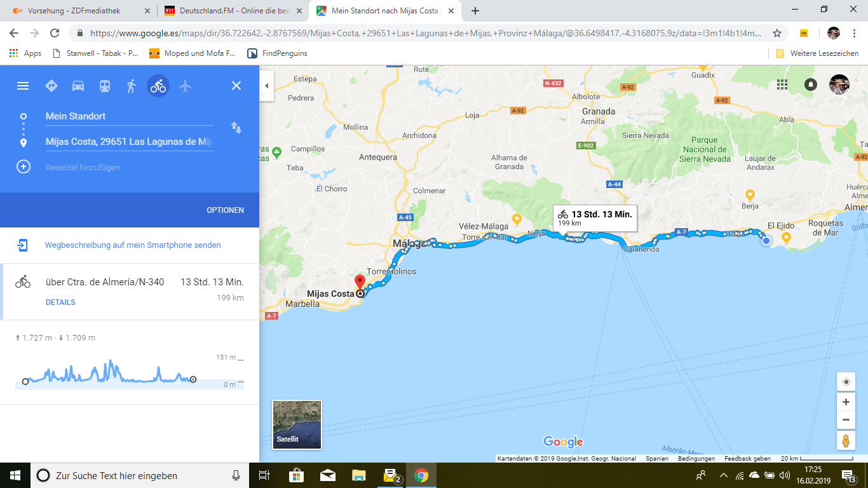Click the send-to-phone icon
This screenshot has width=868, height=488.
coord(23,245)
